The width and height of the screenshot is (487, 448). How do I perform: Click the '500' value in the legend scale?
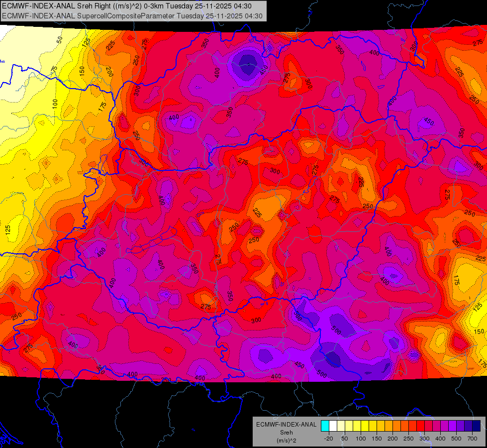[456, 439]
